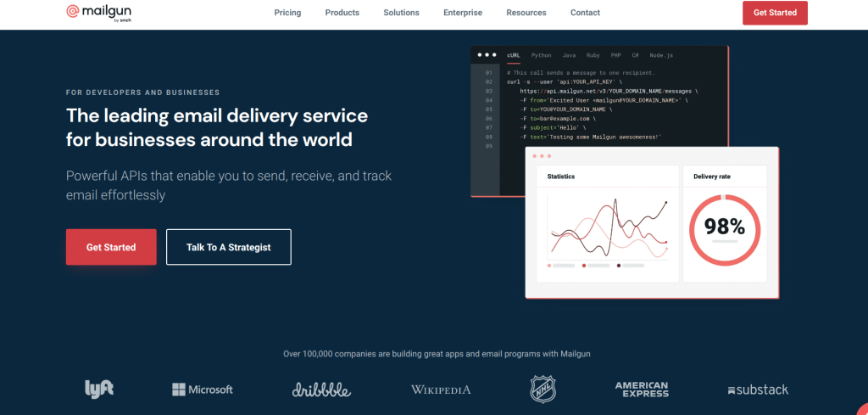Image resolution: width=868 pixels, height=415 pixels.
Task: Click the 'Powerful APIs' subheading text
Action: [x=229, y=186]
